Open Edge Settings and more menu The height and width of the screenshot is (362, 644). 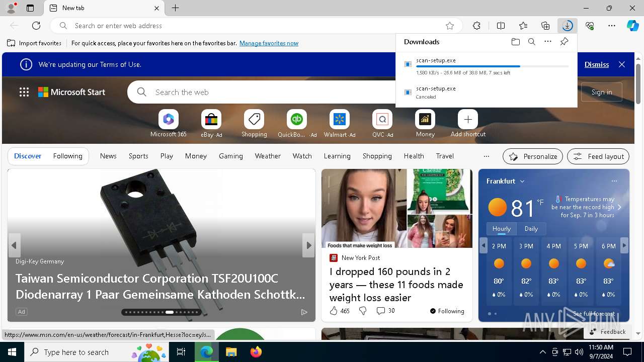click(x=612, y=26)
